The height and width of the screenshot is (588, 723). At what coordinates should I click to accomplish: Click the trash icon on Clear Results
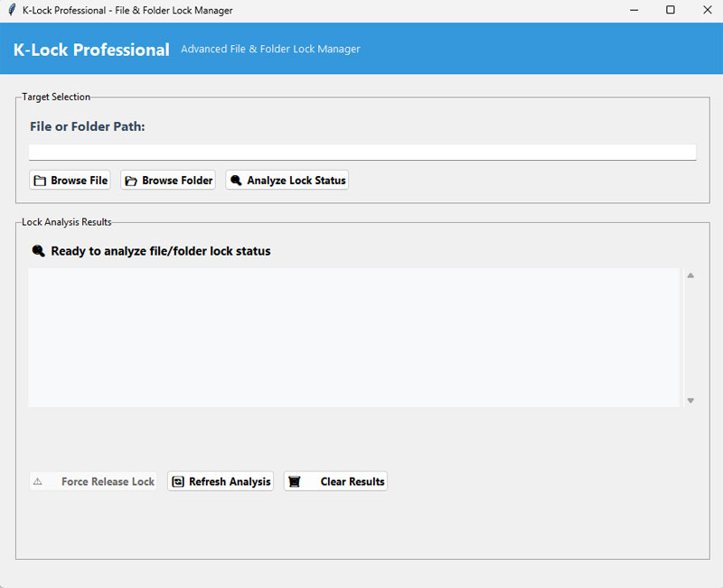pos(295,481)
